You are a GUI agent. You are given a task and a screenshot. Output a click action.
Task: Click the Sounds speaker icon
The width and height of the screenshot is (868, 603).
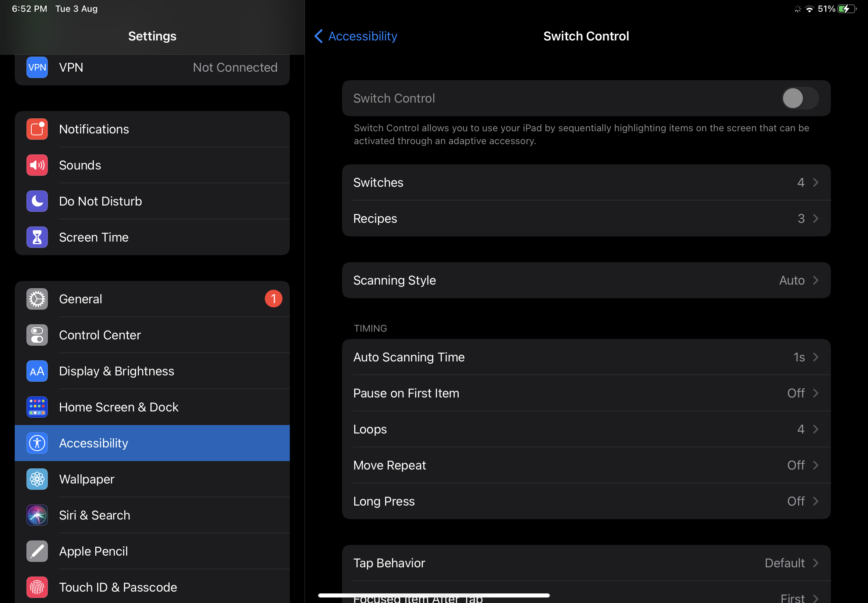click(37, 165)
